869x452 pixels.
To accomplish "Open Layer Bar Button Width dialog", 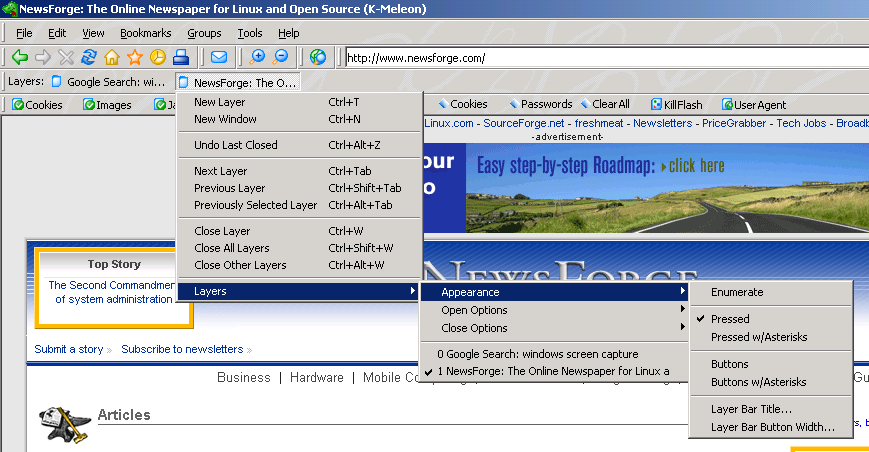I will click(x=771, y=427).
